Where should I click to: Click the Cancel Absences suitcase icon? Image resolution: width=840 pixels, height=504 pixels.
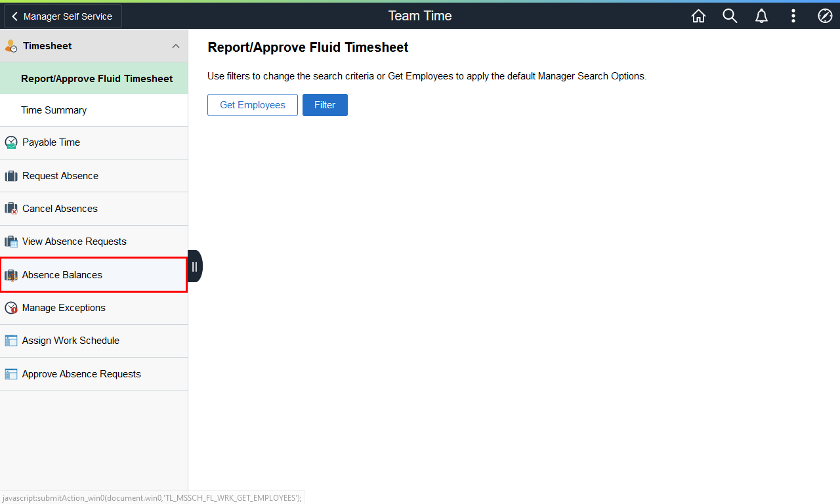tap(10, 209)
